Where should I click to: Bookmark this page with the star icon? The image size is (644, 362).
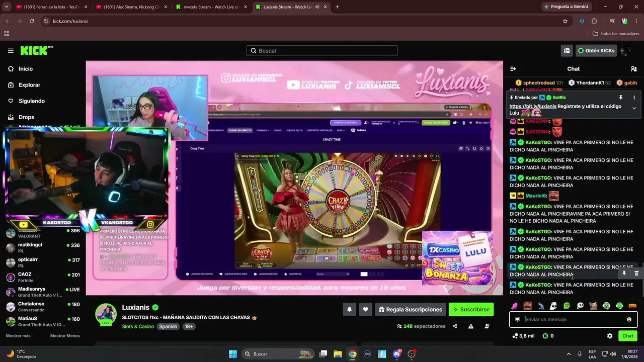(x=565, y=21)
